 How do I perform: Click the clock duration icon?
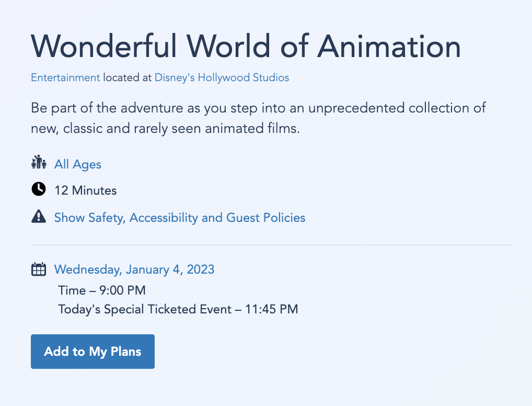coord(39,189)
